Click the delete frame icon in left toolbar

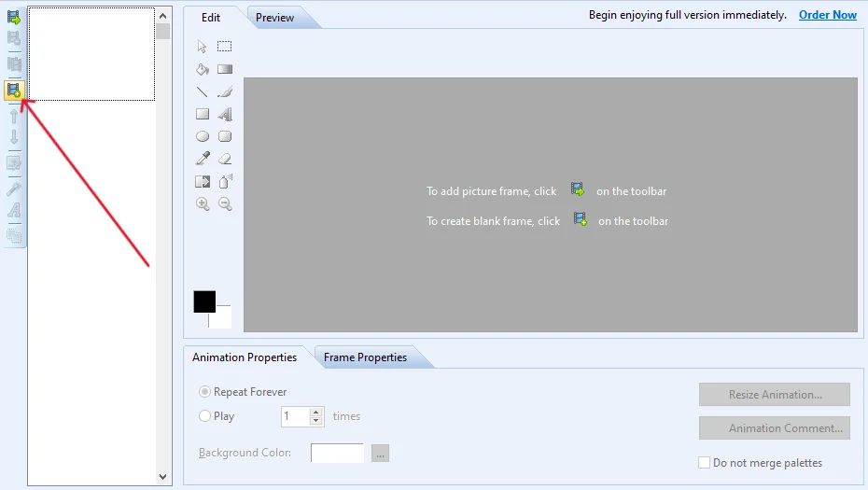pos(14,38)
